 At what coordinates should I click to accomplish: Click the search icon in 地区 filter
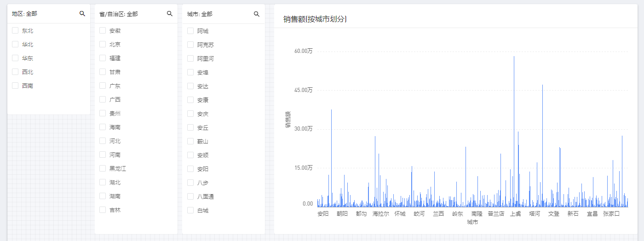click(x=82, y=14)
